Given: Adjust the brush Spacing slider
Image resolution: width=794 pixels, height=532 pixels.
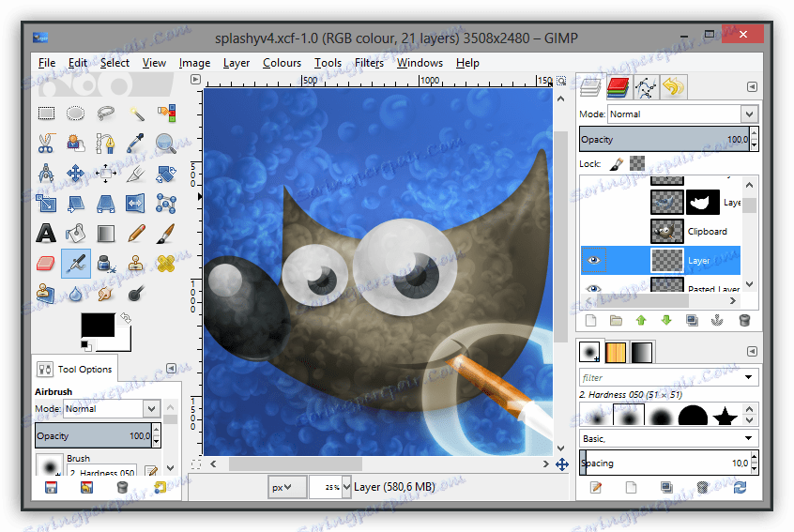Looking at the screenshot, I should click(x=664, y=464).
